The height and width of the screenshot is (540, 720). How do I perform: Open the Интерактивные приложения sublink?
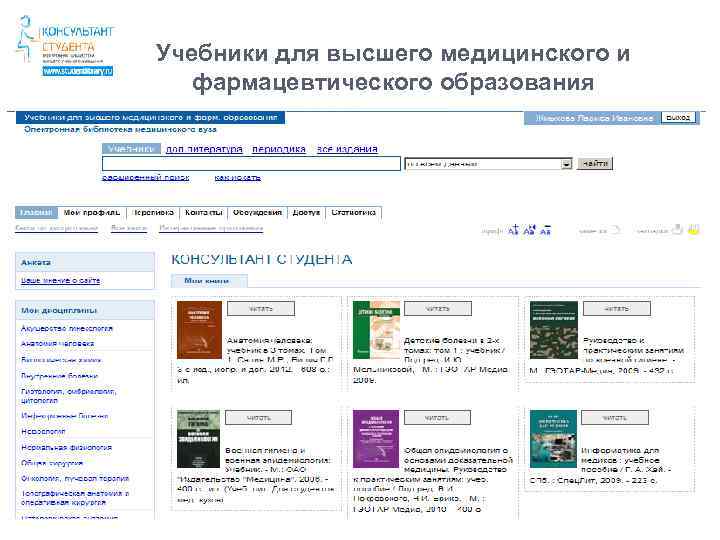(211, 228)
